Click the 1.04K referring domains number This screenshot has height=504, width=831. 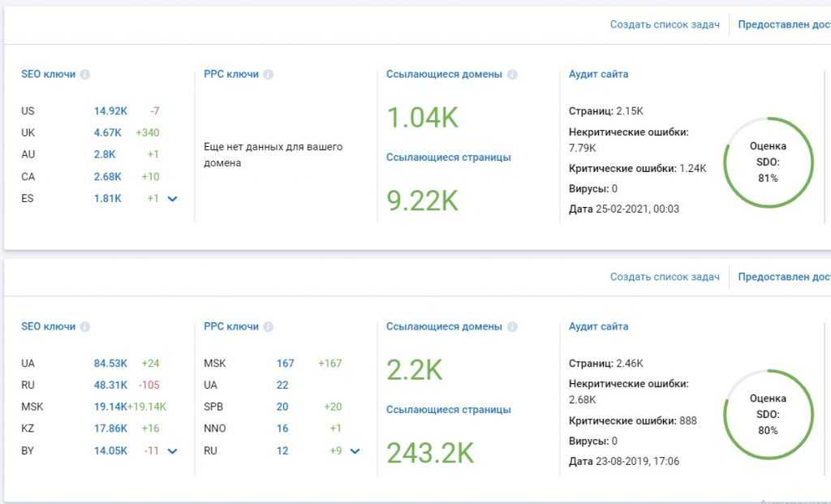tap(422, 118)
